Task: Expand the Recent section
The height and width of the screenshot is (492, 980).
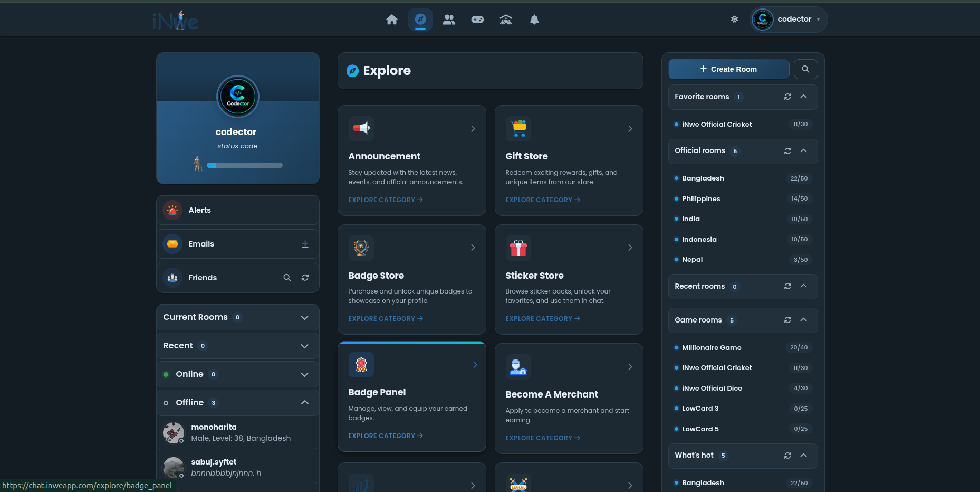Action: (x=238, y=346)
